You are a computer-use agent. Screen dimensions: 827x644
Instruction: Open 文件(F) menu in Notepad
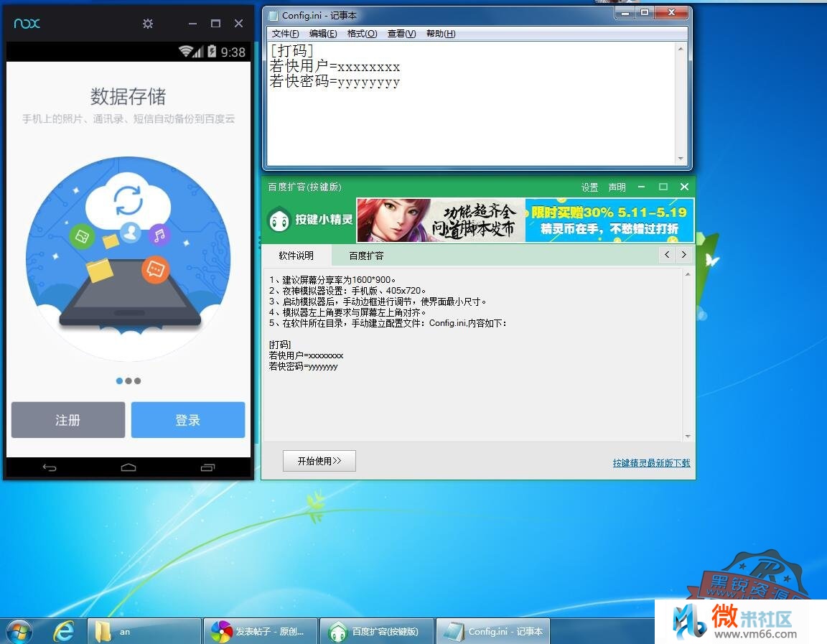pos(285,34)
